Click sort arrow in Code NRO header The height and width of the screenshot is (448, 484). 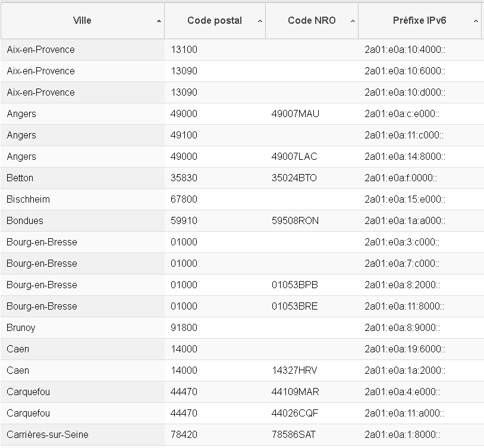(353, 21)
